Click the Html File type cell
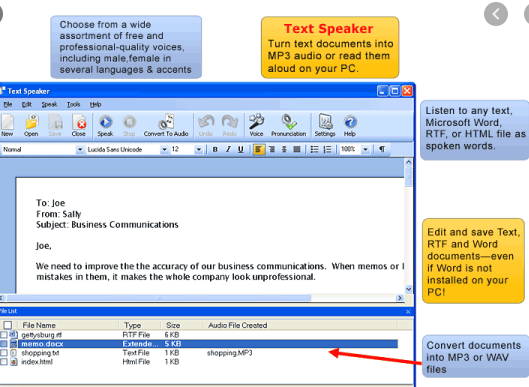Image resolution: width=529 pixels, height=387 pixels. [x=136, y=362]
